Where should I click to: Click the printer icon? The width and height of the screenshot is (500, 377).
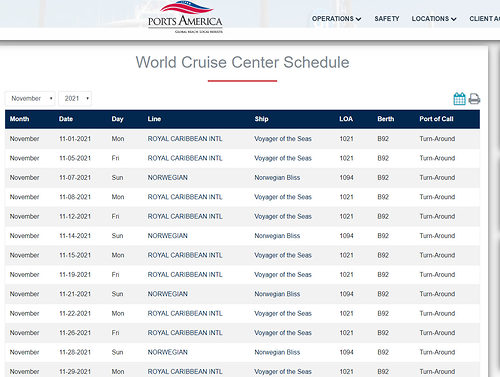474,99
